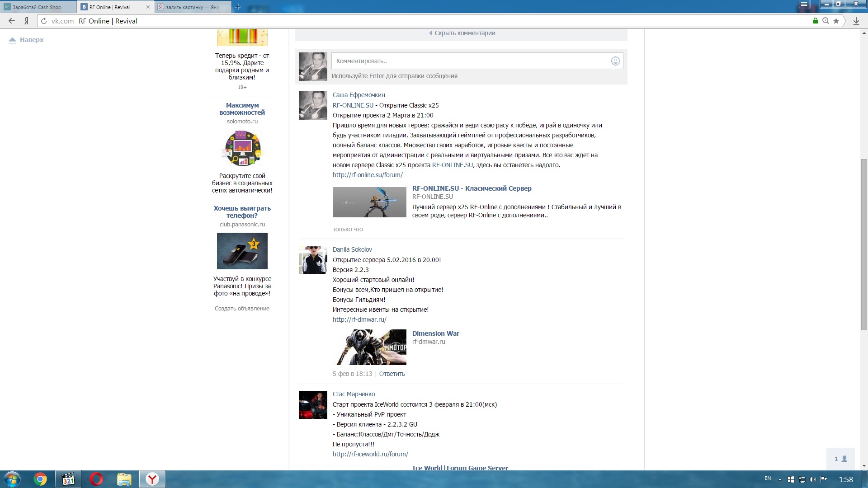868x488 pixels.
Task: Click the Комментировать input field
Action: [x=470, y=61]
